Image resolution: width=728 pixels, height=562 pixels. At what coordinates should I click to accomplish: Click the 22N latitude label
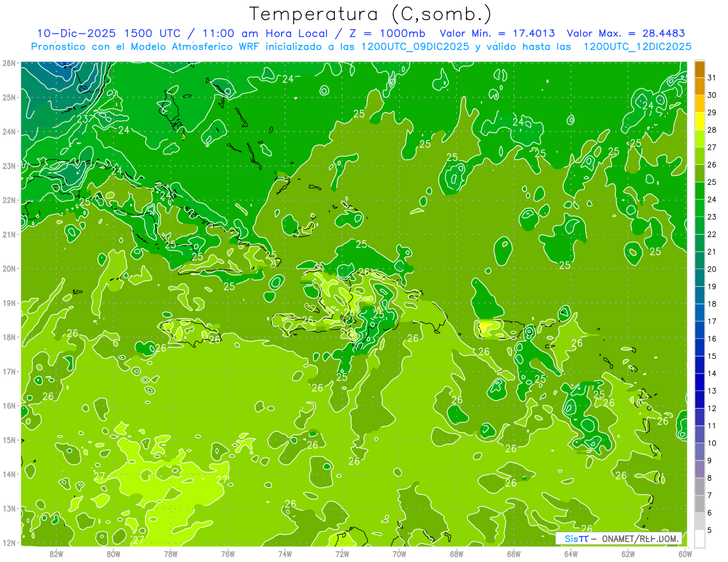coord(8,200)
